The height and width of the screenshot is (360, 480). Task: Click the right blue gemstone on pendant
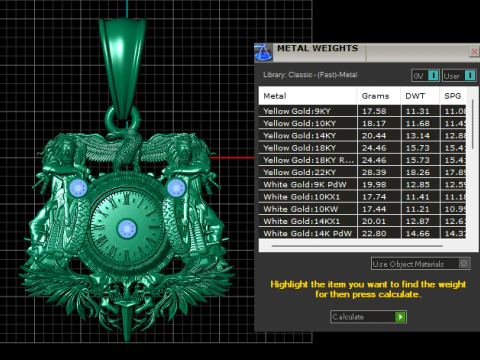point(176,188)
